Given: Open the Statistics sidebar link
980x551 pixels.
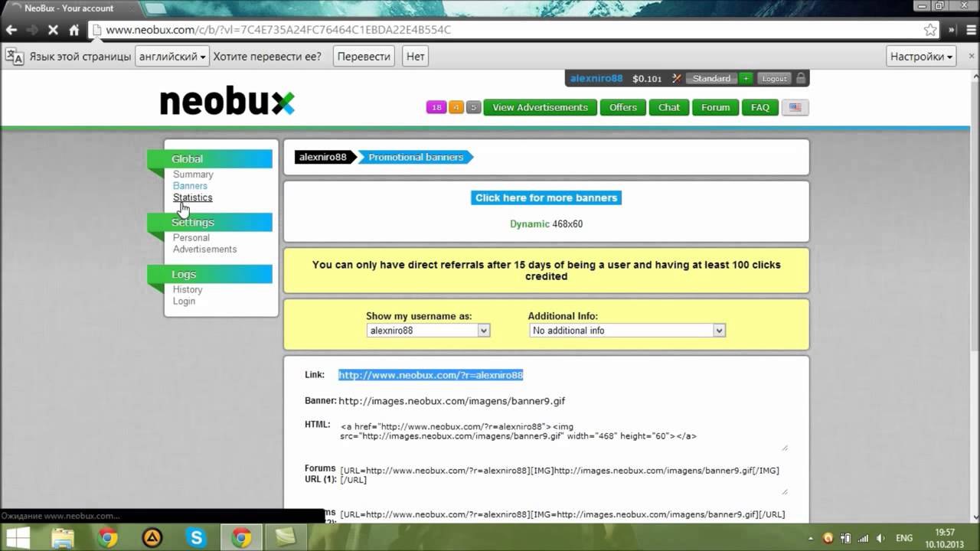Looking at the screenshot, I should [x=193, y=197].
